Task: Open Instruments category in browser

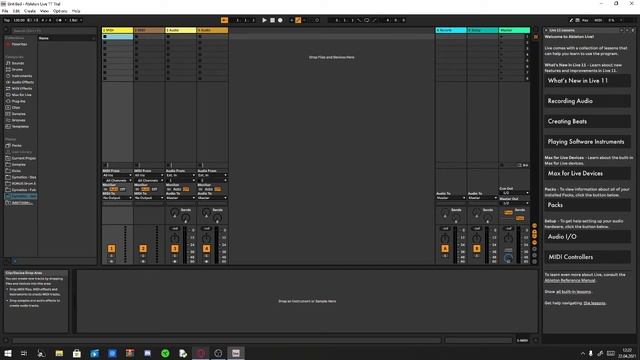Action: pyautogui.click(x=22, y=76)
